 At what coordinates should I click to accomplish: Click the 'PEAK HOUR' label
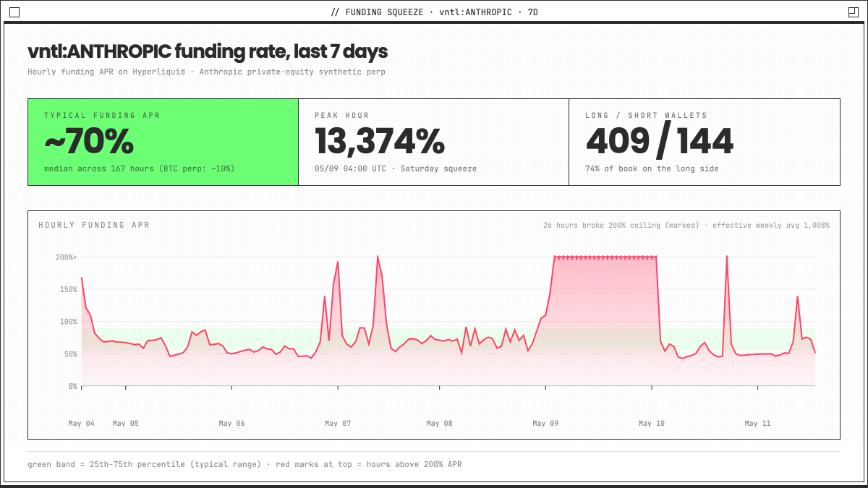click(342, 116)
